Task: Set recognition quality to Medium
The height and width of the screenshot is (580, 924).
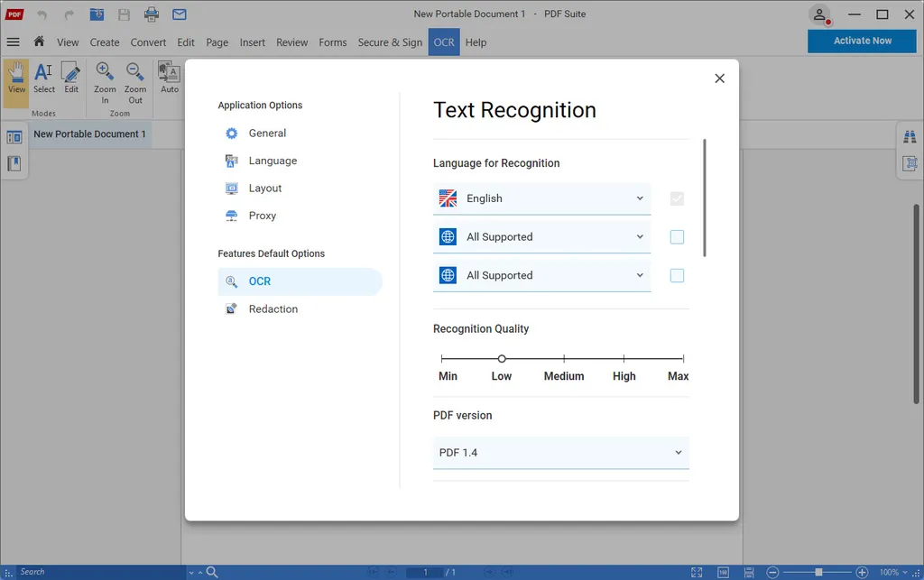Action: pyautogui.click(x=564, y=359)
